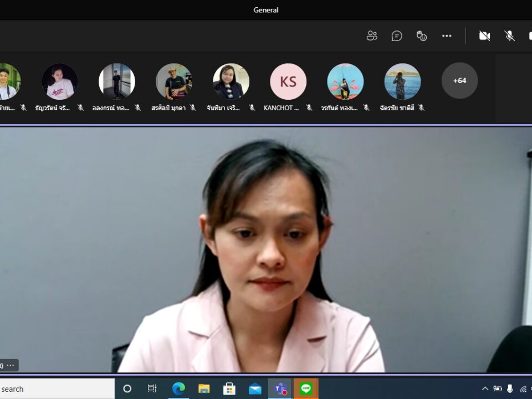
Task: Click the Windows taskbar search box
Action: (57, 389)
